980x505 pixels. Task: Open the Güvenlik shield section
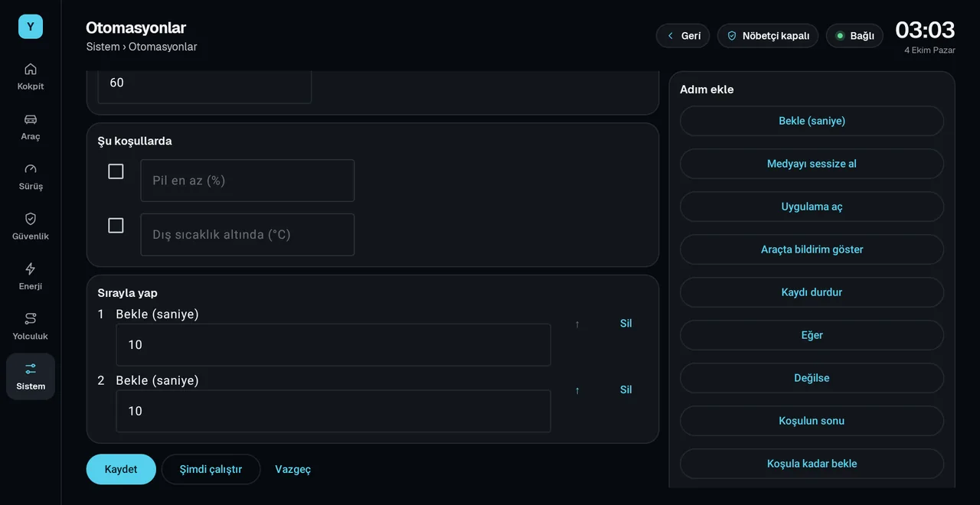[x=31, y=226]
